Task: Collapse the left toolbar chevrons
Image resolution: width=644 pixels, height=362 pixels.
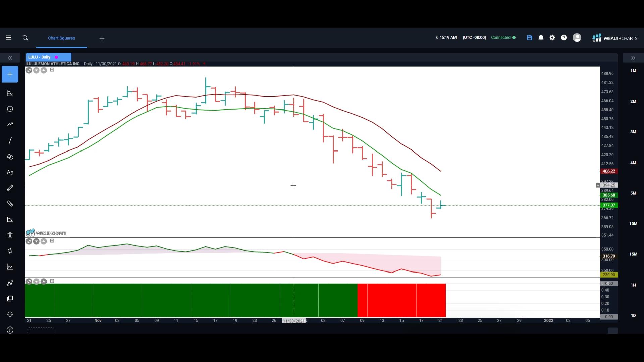Action: pyautogui.click(x=10, y=58)
